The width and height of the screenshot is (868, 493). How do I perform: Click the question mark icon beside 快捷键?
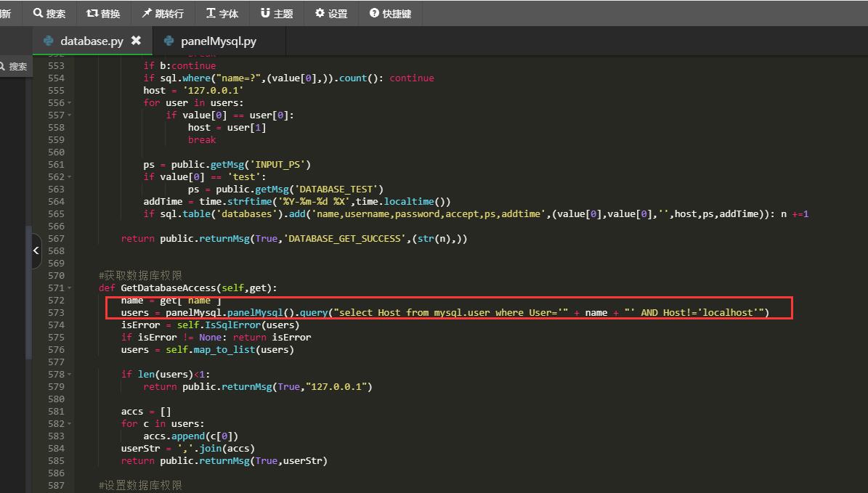point(374,13)
